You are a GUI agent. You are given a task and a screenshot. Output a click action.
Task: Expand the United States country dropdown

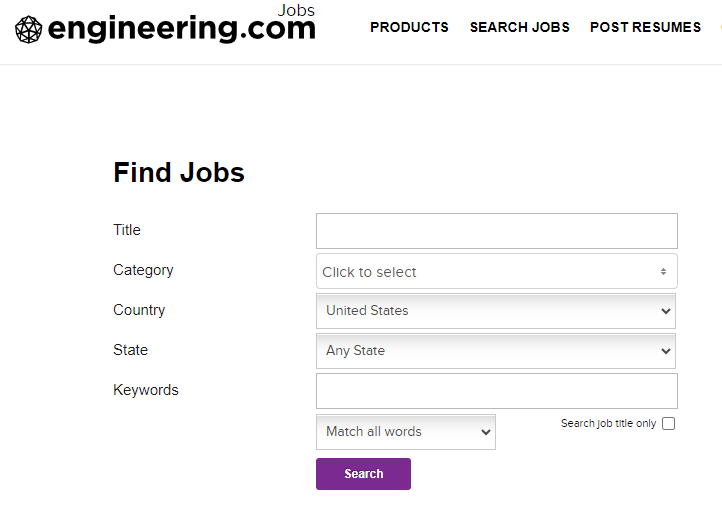coord(496,311)
